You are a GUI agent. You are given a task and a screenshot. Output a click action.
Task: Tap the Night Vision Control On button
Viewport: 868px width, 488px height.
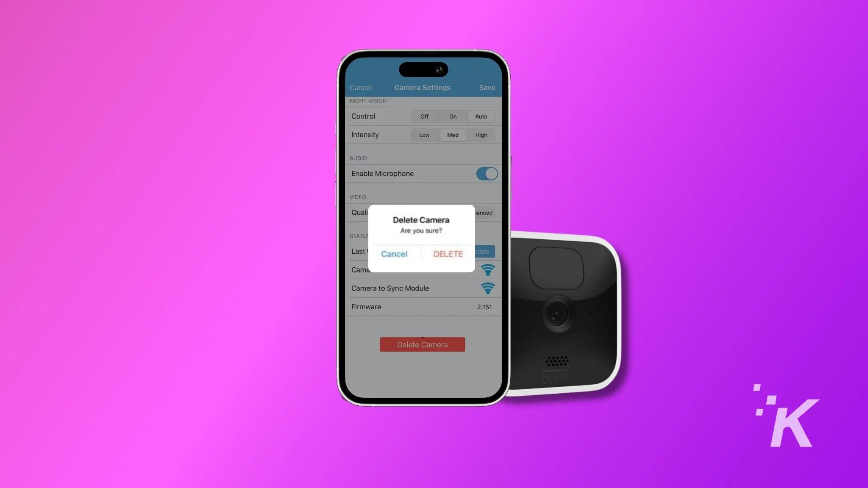point(453,116)
